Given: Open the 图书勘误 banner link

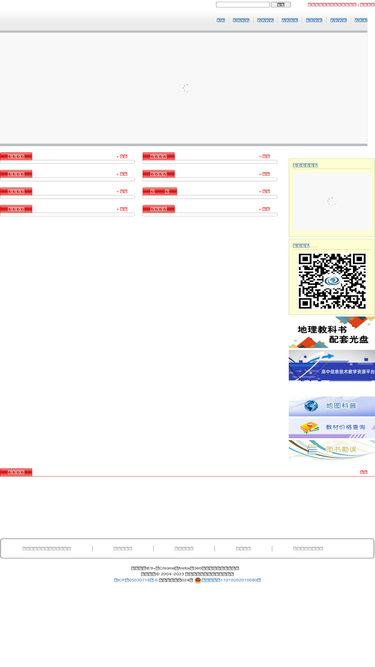Looking at the screenshot, I should [x=332, y=449].
